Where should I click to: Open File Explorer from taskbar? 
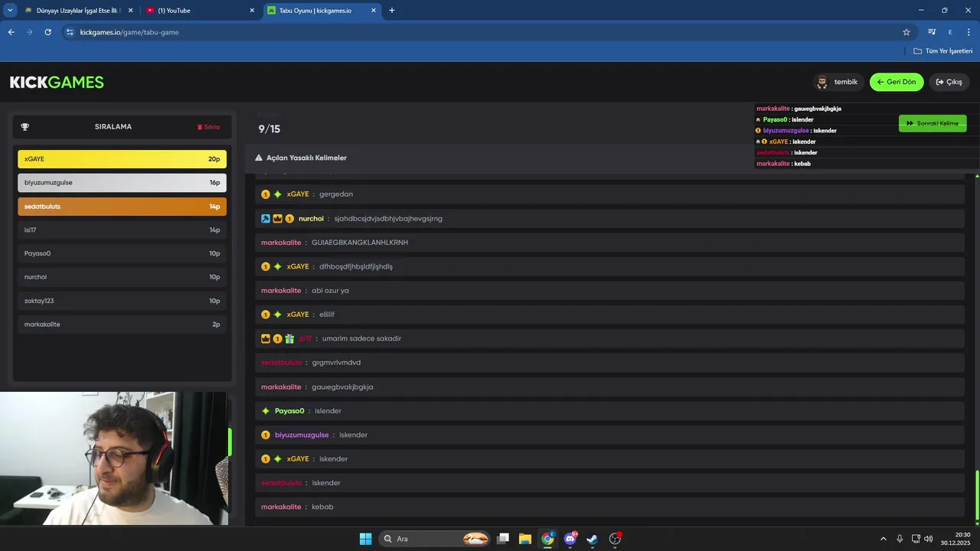click(525, 539)
